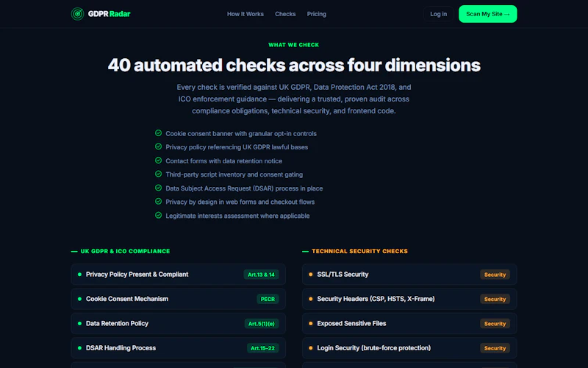Click check icon beside Cookie consent banner

pyautogui.click(x=158, y=133)
